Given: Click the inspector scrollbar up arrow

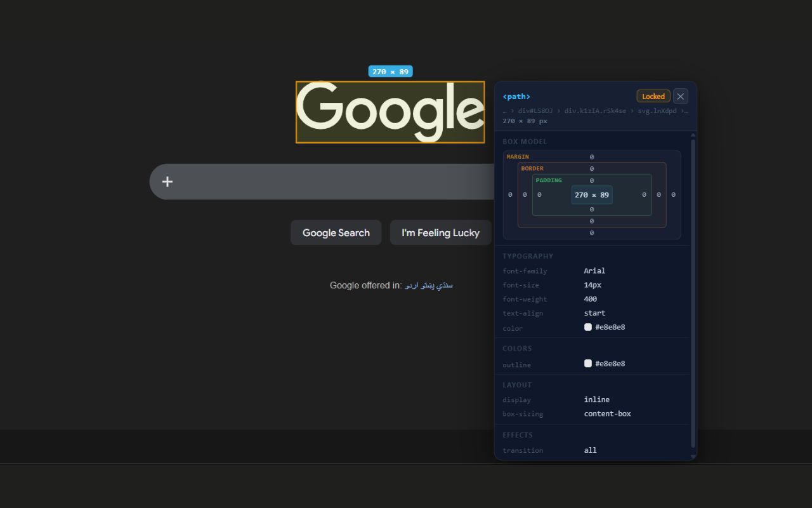Looking at the screenshot, I should click(693, 135).
